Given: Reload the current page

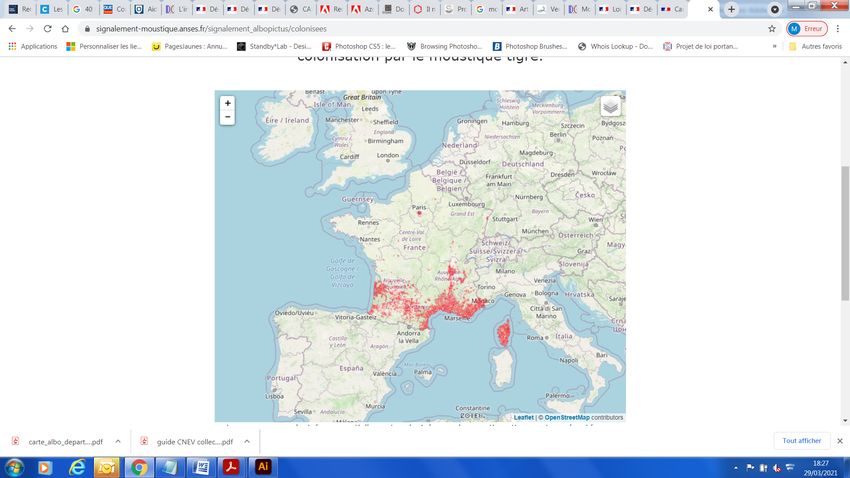Looking at the screenshot, I should 48,29.
